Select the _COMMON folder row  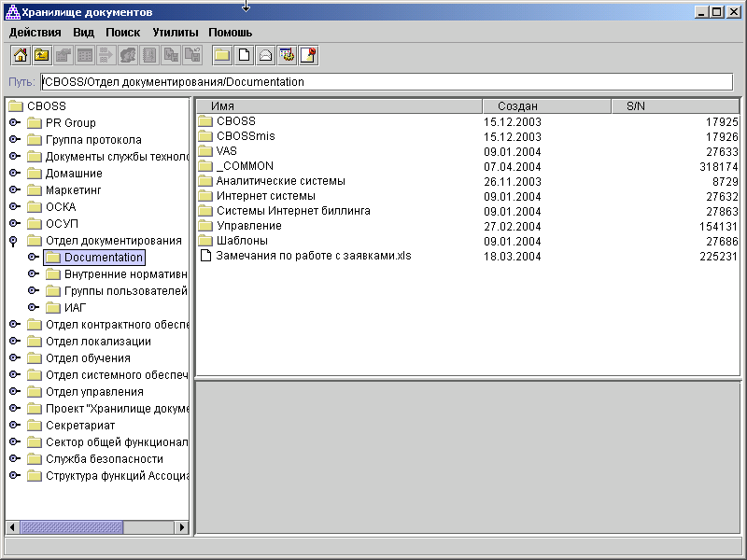(468, 166)
